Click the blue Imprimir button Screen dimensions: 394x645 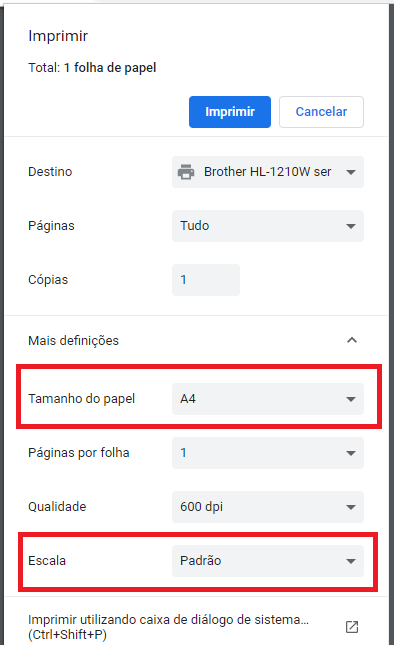pos(230,112)
